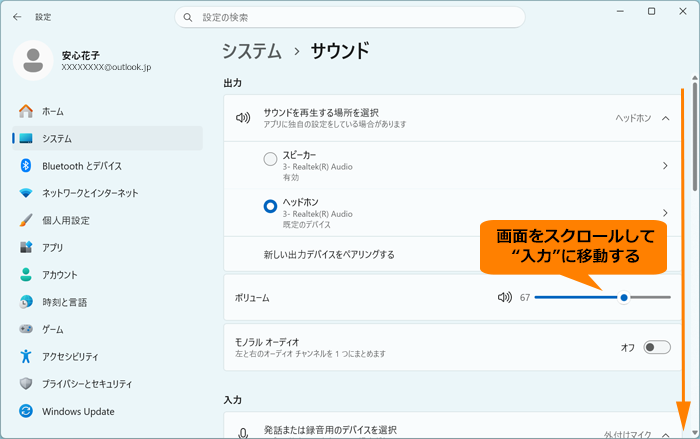
Task: Click the back arrow icon
Action: pos(17,17)
